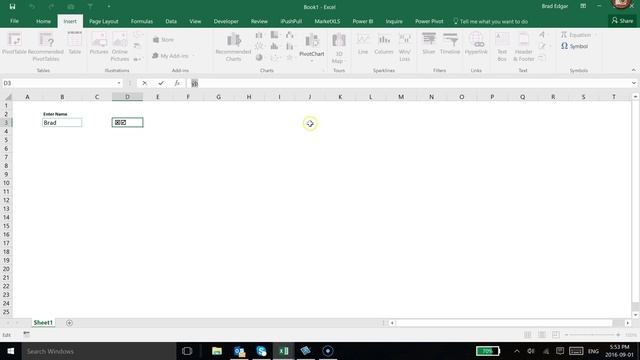
Task: Select column D header
Action: point(127,97)
